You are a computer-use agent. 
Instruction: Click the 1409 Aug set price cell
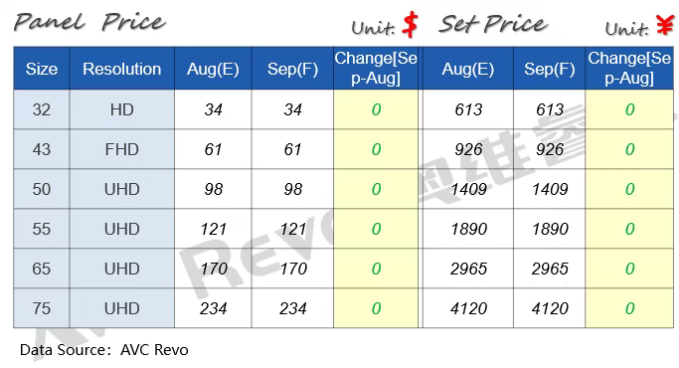pos(468,189)
